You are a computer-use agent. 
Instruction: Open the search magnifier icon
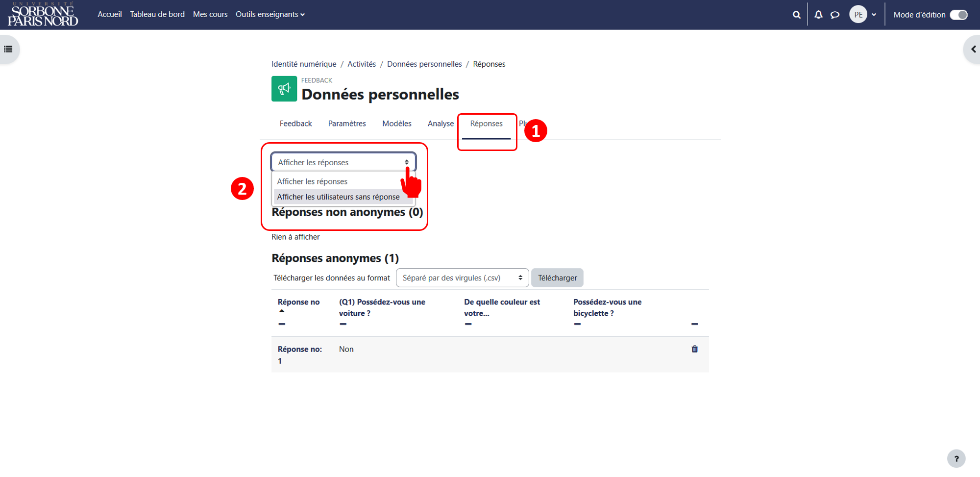tap(796, 15)
